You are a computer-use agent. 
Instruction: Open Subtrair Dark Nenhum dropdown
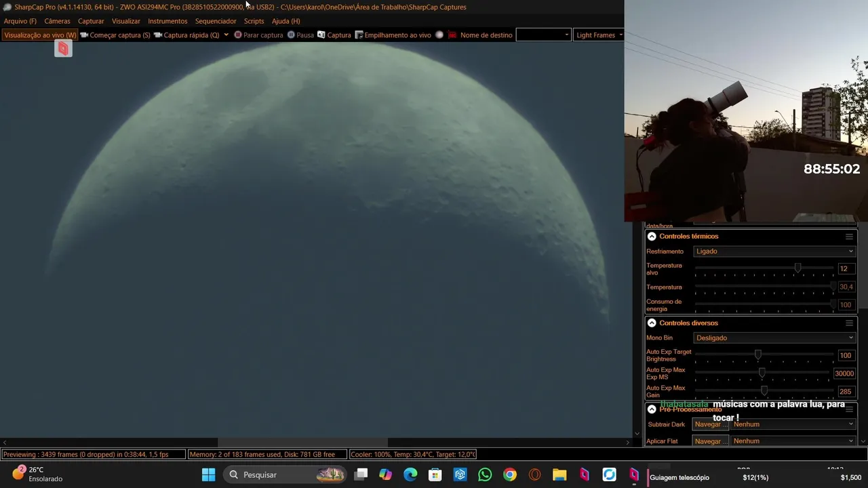[x=793, y=424]
